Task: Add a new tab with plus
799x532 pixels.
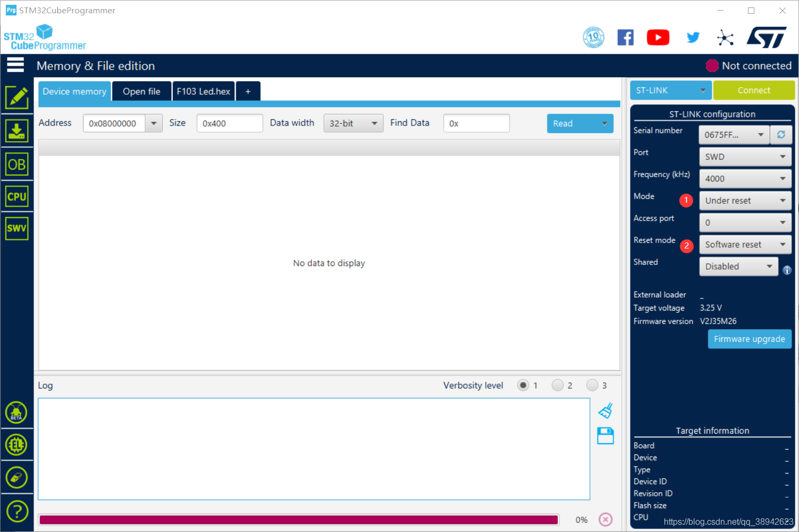Action: pos(248,91)
